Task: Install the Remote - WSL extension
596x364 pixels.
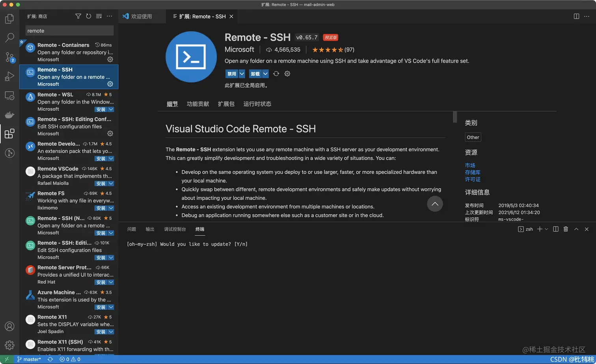Action: [x=101, y=109]
